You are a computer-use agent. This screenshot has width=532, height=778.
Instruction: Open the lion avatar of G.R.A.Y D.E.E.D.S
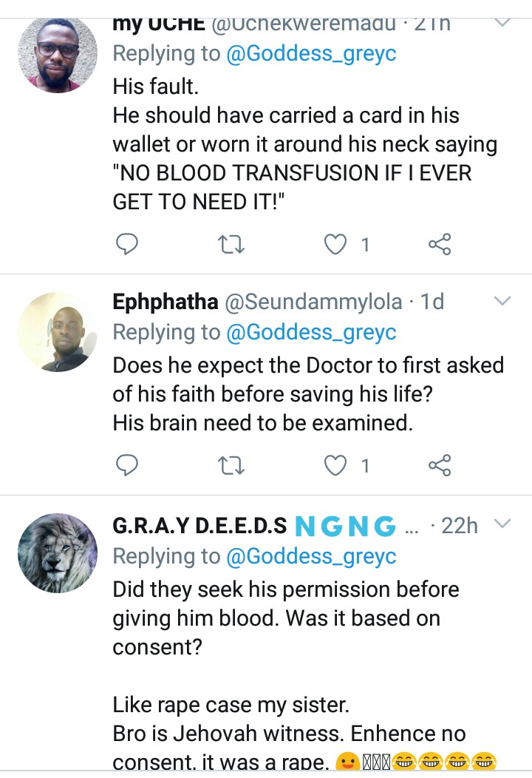57,553
